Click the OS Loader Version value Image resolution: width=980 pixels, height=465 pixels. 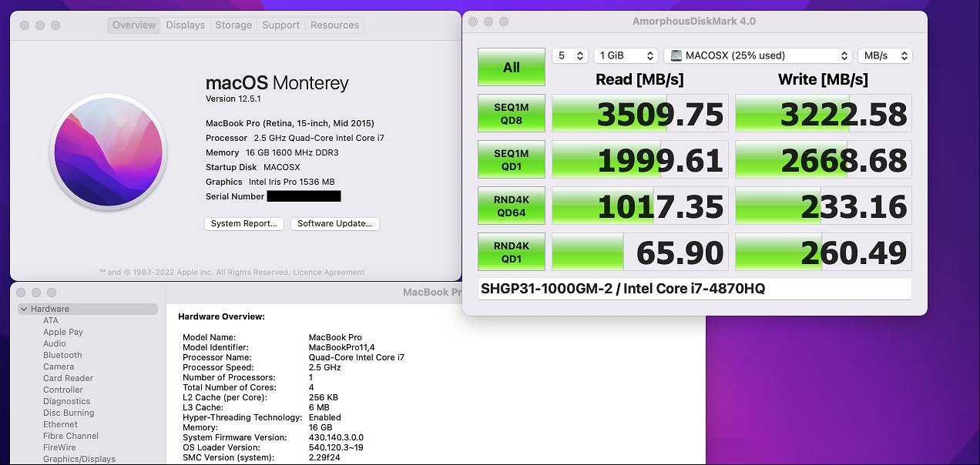tap(336, 447)
